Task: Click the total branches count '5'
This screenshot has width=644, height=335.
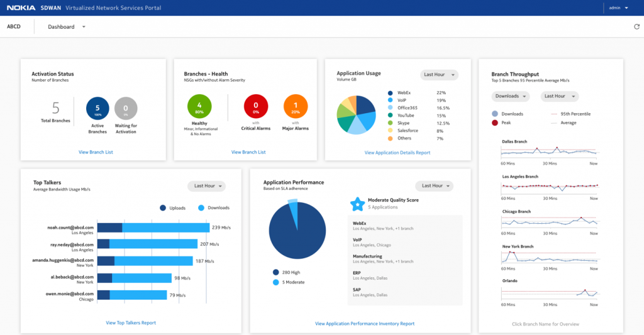Action: pos(55,108)
